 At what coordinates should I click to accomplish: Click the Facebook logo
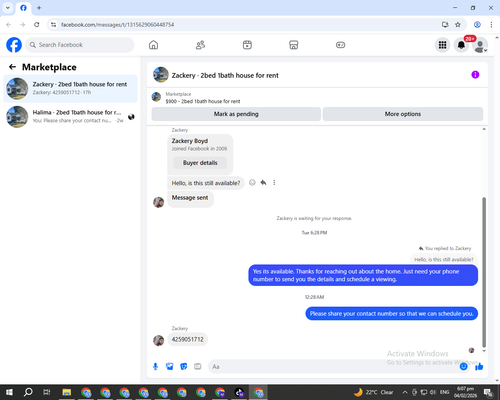[14, 45]
